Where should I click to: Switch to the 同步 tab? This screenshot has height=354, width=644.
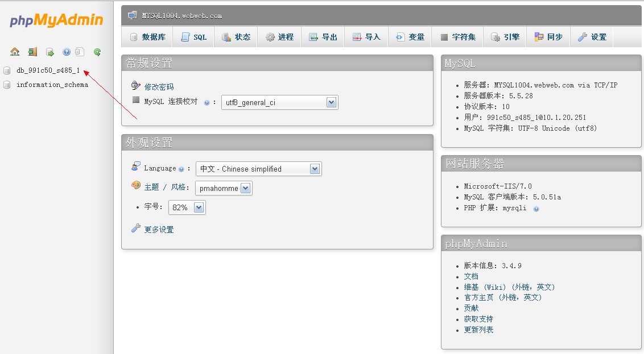click(x=548, y=37)
